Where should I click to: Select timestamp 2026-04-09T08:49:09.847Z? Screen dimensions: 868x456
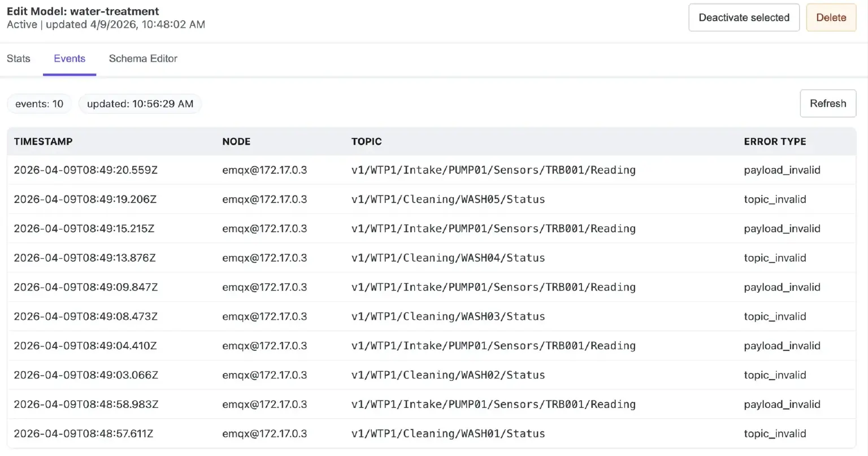(x=86, y=288)
